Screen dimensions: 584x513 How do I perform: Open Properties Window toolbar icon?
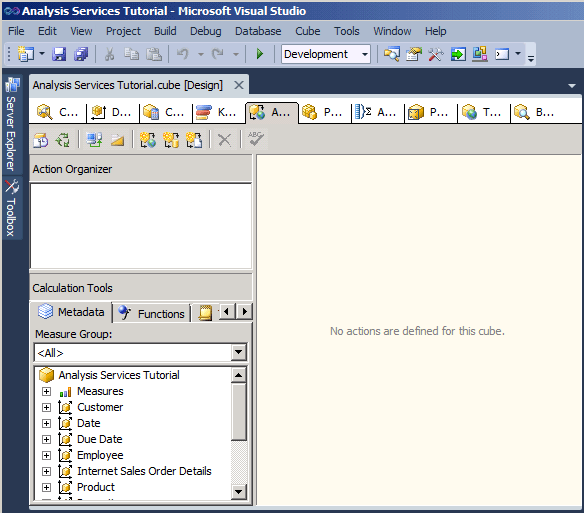click(x=413, y=54)
